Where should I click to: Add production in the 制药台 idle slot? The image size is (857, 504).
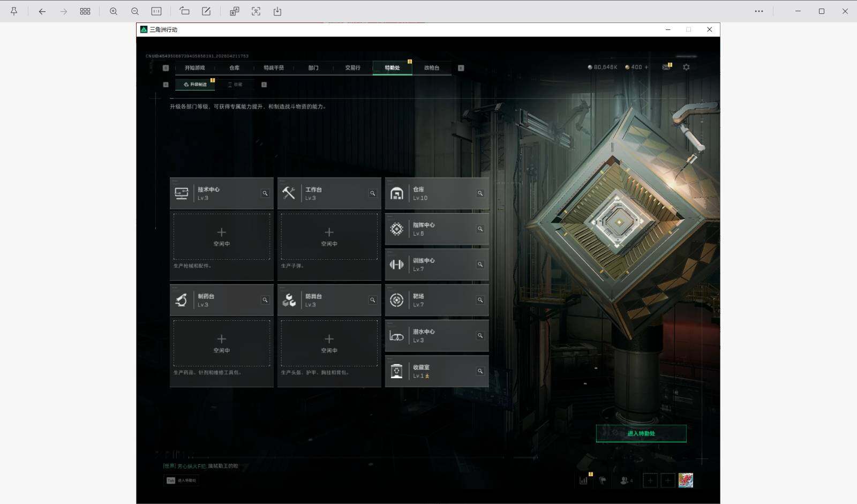(221, 343)
